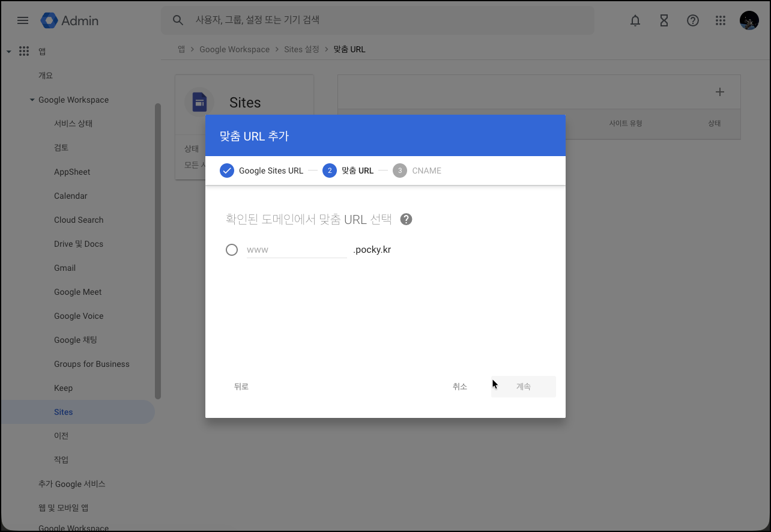The image size is (771, 532).
Task: Open the tasks hourglass icon
Action: click(x=664, y=20)
